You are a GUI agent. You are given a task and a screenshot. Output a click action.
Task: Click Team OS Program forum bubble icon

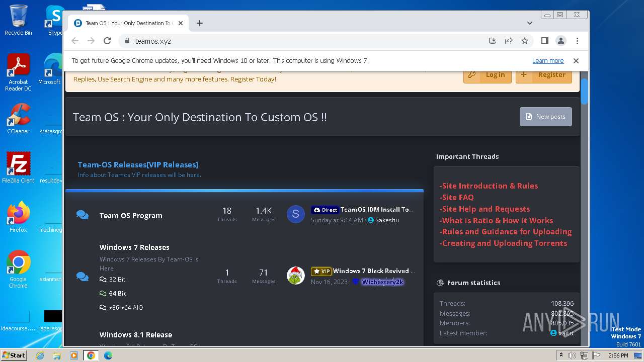tap(83, 215)
